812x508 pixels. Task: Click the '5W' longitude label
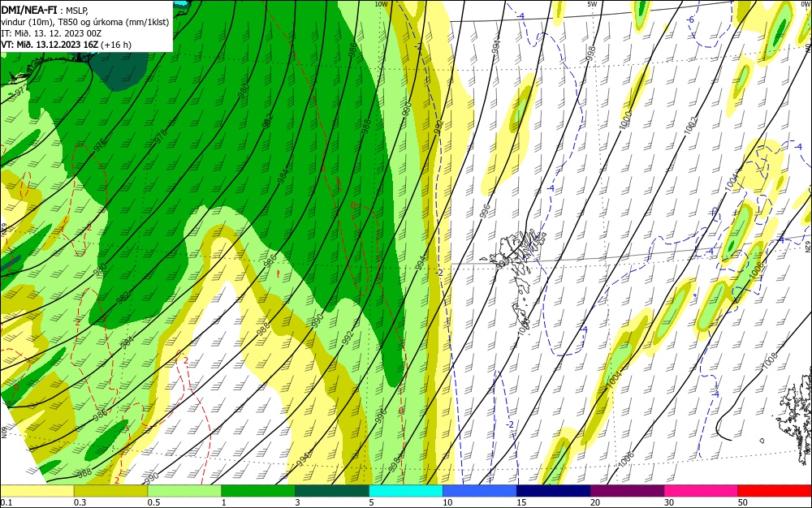coord(593,4)
